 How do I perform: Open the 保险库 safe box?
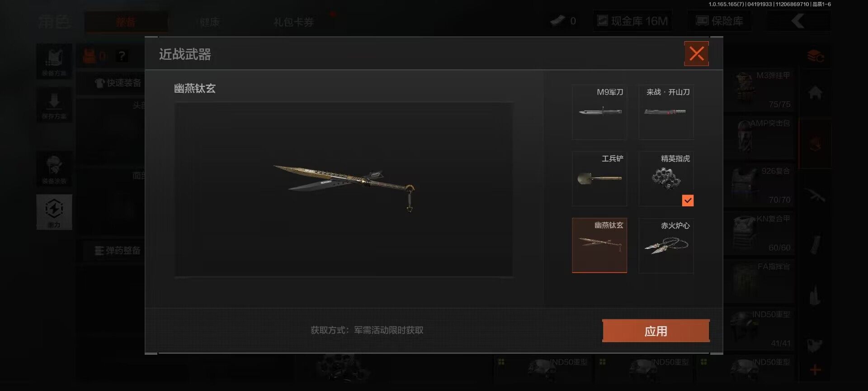720,21
